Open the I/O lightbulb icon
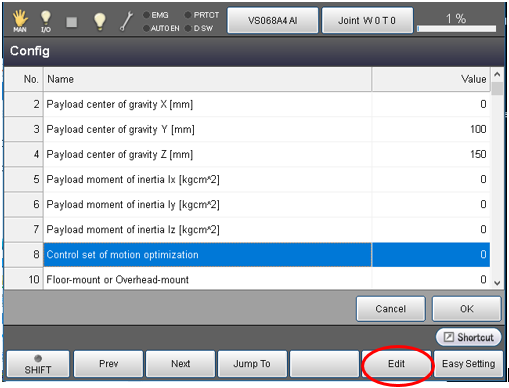The width and height of the screenshot is (509, 388). click(46, 21)
